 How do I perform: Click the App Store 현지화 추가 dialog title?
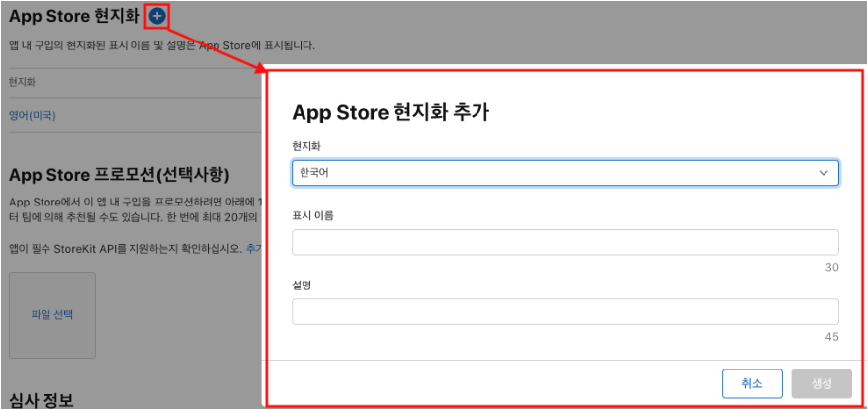(391, 113)
